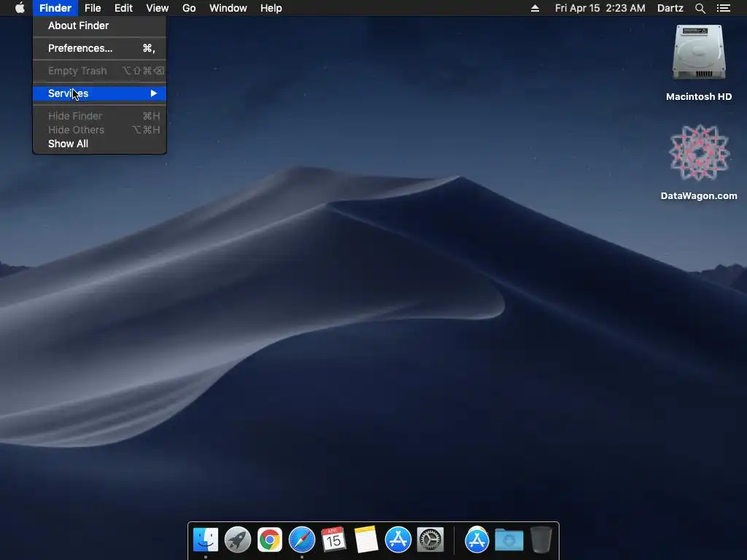Open Launchpad rocket in Dock
This screenshot has width=747, height=560.
[x=237, y=540]
